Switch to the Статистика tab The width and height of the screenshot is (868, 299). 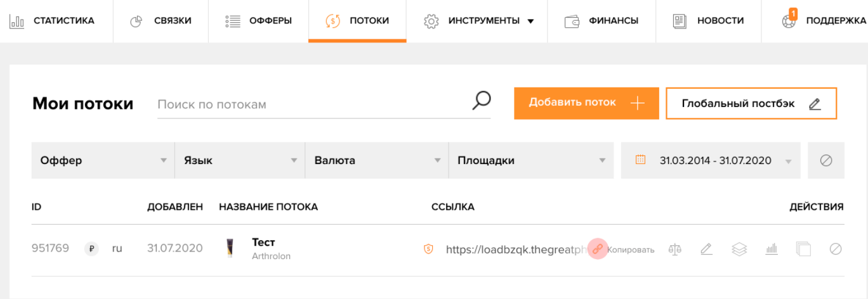(x=52, y=21)
